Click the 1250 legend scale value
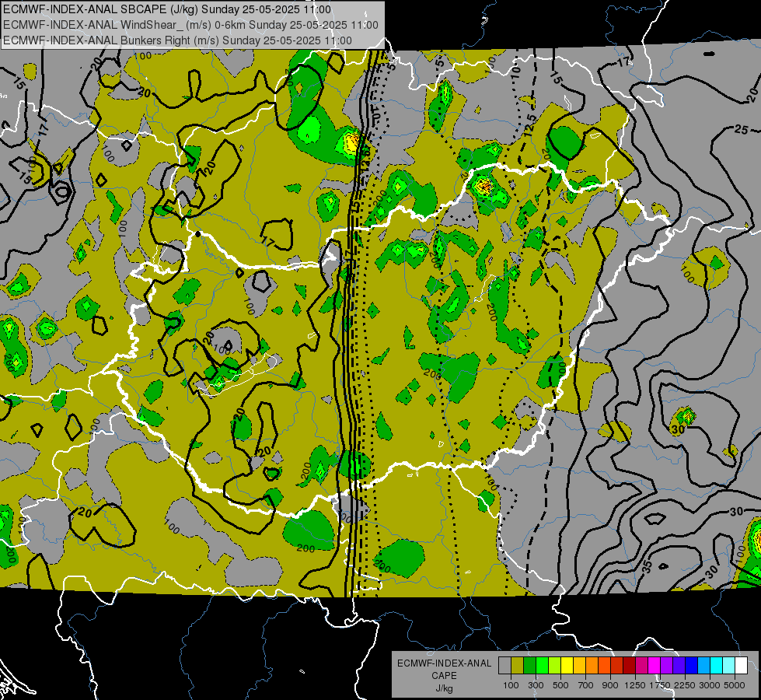 [x=635, y=685]
